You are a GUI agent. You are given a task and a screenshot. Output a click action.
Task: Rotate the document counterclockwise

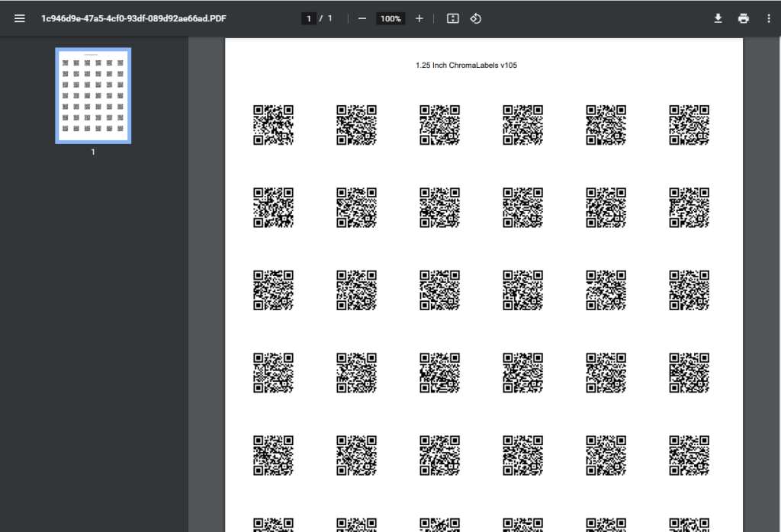pyautogui.click(x=475, y=18)
